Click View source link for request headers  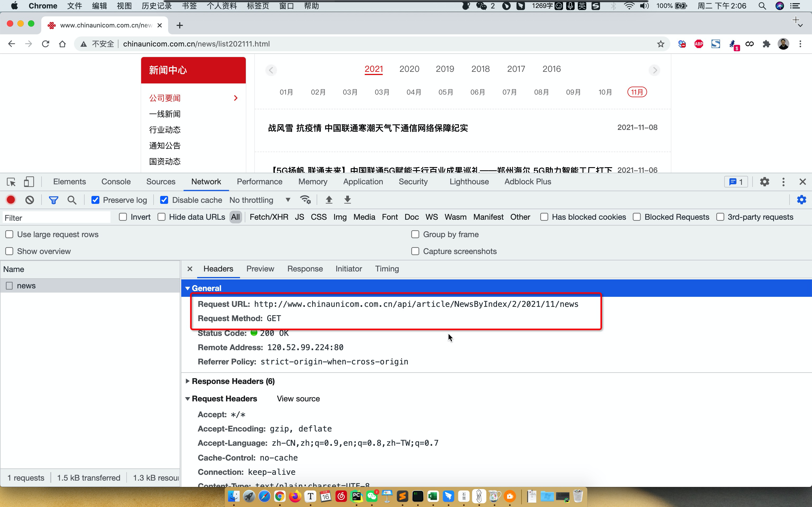[298, 399]
